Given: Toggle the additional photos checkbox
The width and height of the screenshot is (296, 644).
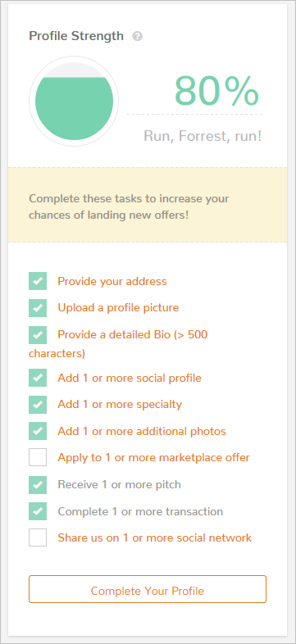Looking at the screenshot, I should tap(38, 431).
